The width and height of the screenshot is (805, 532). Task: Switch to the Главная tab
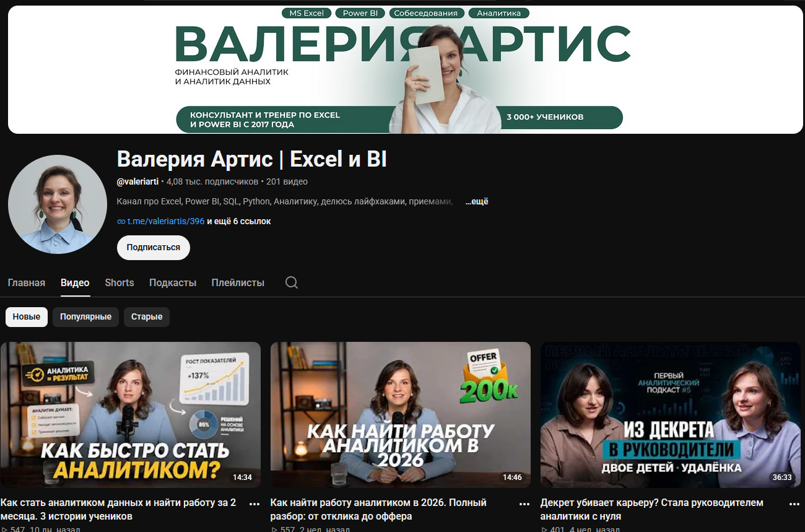coord(27,282)
